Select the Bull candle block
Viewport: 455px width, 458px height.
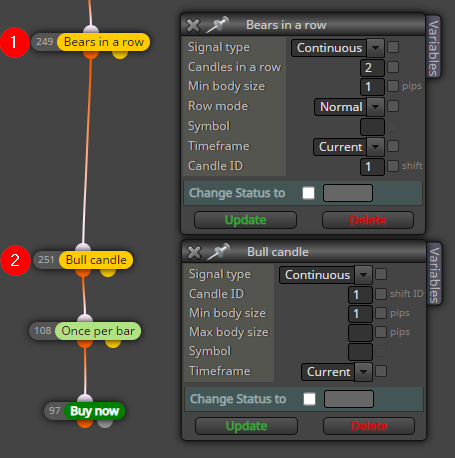point(96,260)
